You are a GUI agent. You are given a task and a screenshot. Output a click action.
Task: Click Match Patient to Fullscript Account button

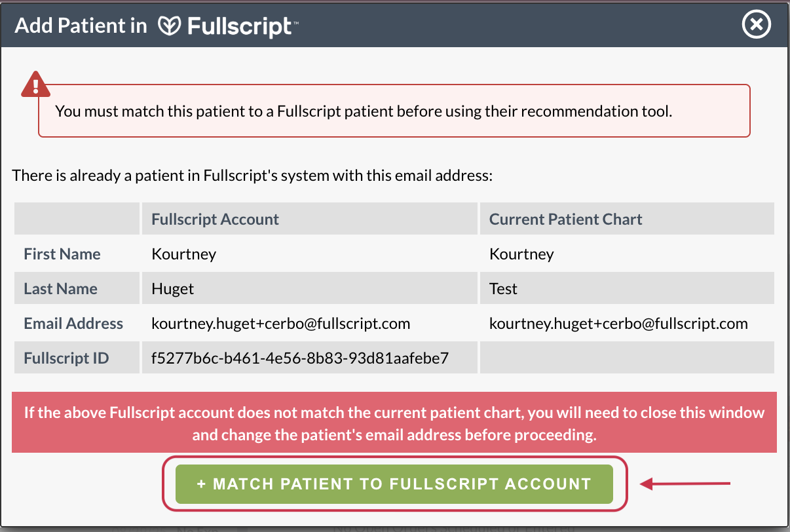[394, 484]
